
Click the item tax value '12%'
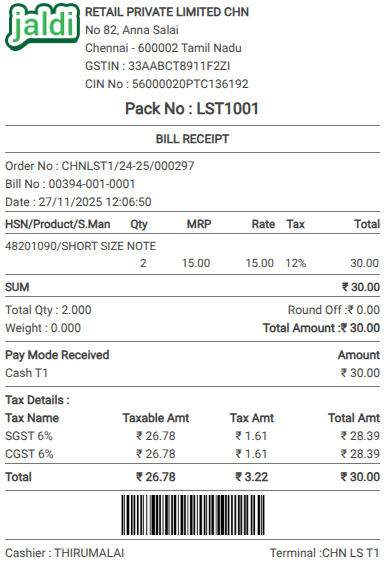click(x=295, y=263)
